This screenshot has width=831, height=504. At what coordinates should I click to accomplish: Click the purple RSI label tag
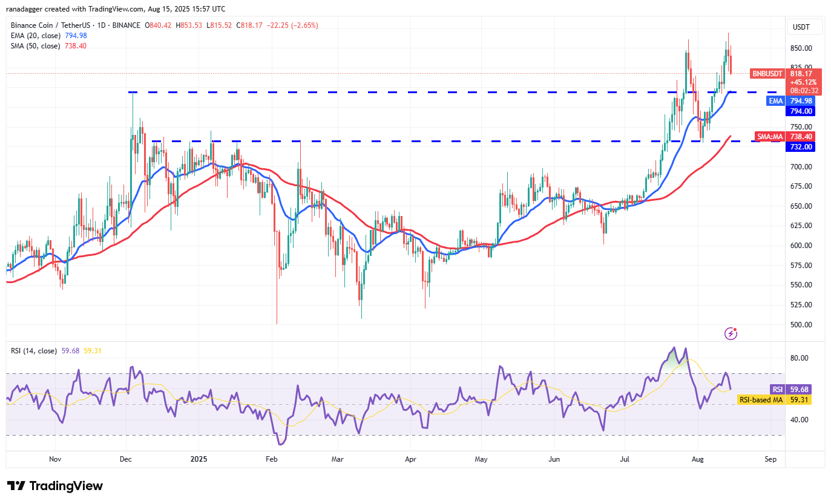(777, 390)
